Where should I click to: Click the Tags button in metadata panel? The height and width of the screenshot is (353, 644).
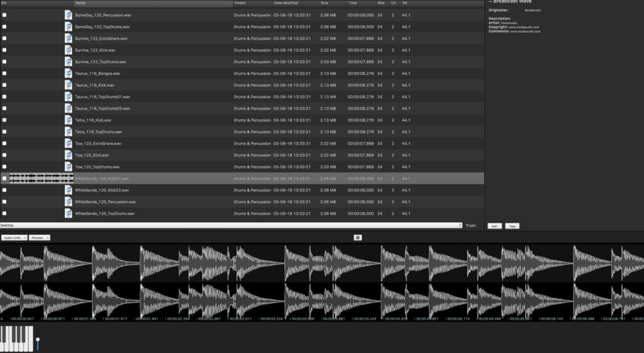click(x=512, y=226)
